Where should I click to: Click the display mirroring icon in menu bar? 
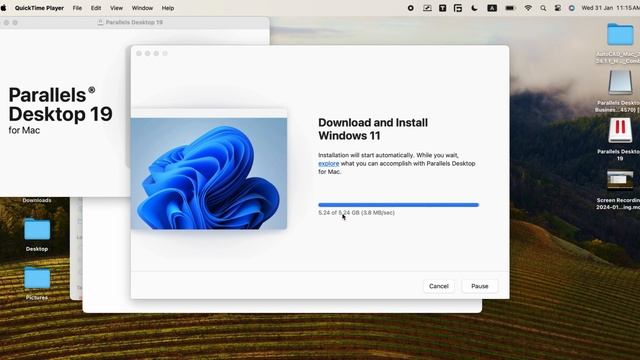427,8
